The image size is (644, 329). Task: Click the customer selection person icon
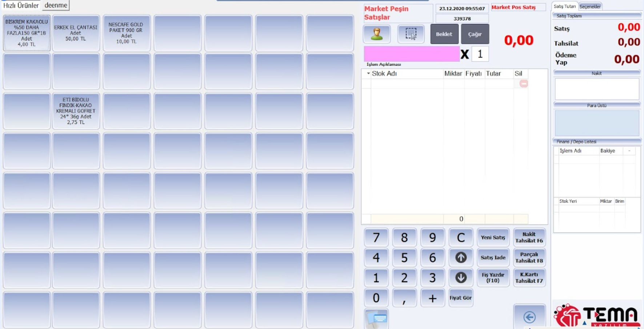(x=377, y=34)
